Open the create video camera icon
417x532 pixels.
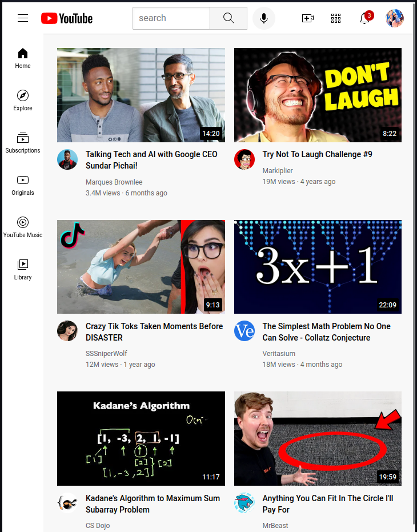[x=308, y=18]
